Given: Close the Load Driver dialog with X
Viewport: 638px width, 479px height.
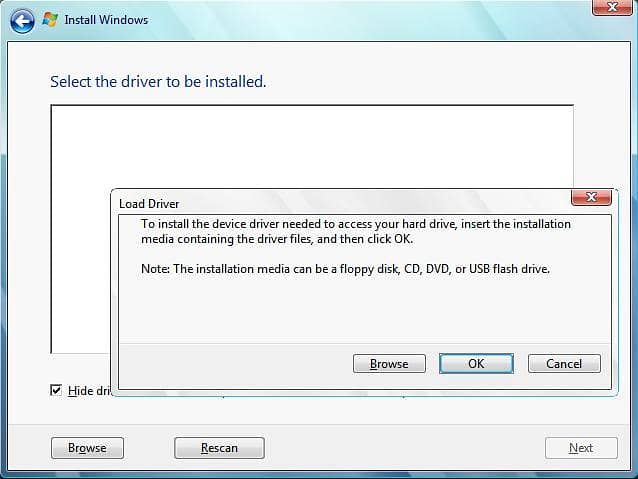Looking at the screenshot, I should [591, 197].
